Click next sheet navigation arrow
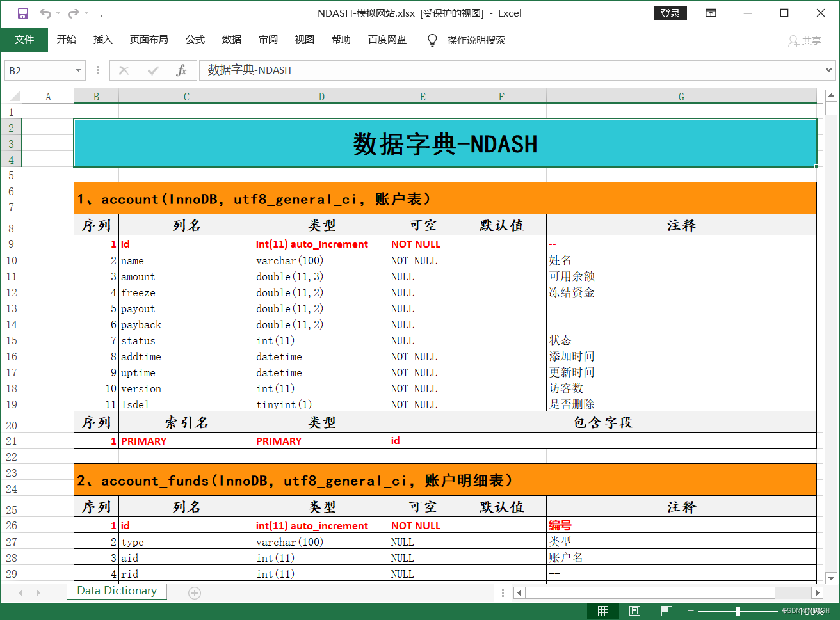This screenshot has height=620, width=840. (38, 593)
